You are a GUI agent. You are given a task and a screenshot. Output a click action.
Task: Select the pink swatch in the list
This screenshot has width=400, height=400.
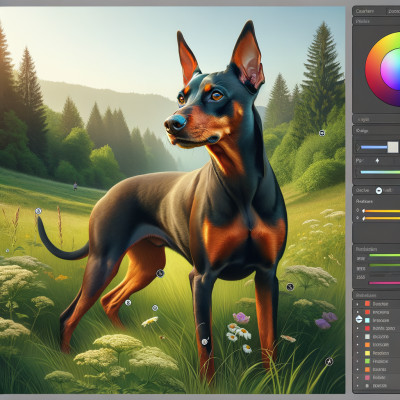[x=367, y=378]
